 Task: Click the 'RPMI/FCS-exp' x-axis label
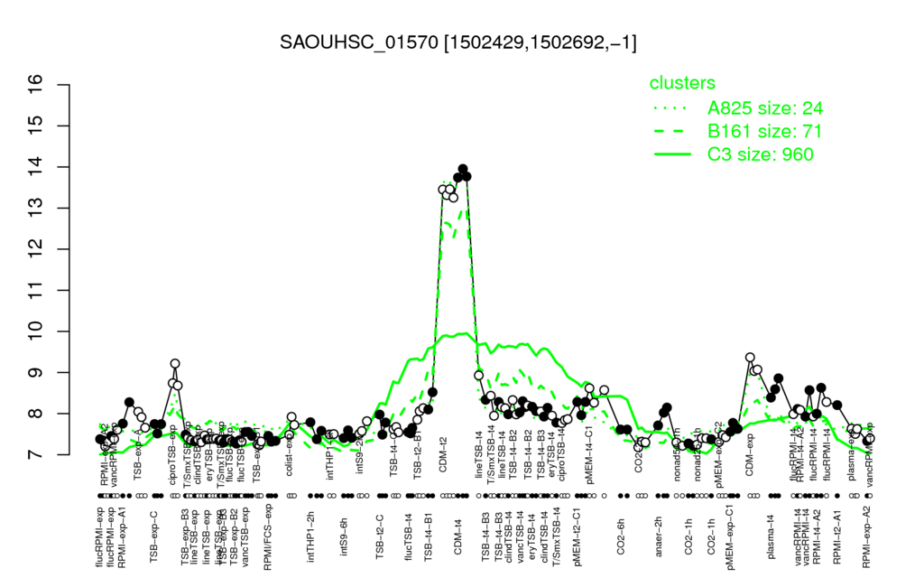267,537
